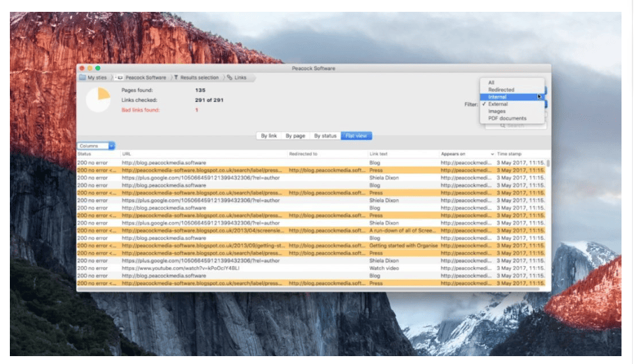This screenshot has height=364, width=634.
Task: Click the progress pie chart icon
Action: coord(98,100)
